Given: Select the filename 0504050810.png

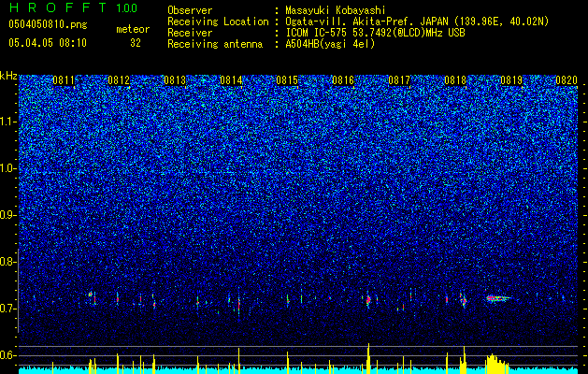Looking at the screenshot, I should click(x=48, y=25).
